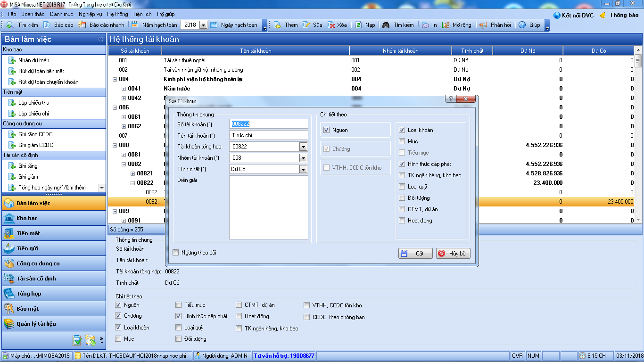This screenshot has height=362, width=644.
Task: Enable Đối tượng checkbox in dialog
Action: (402, 198)
